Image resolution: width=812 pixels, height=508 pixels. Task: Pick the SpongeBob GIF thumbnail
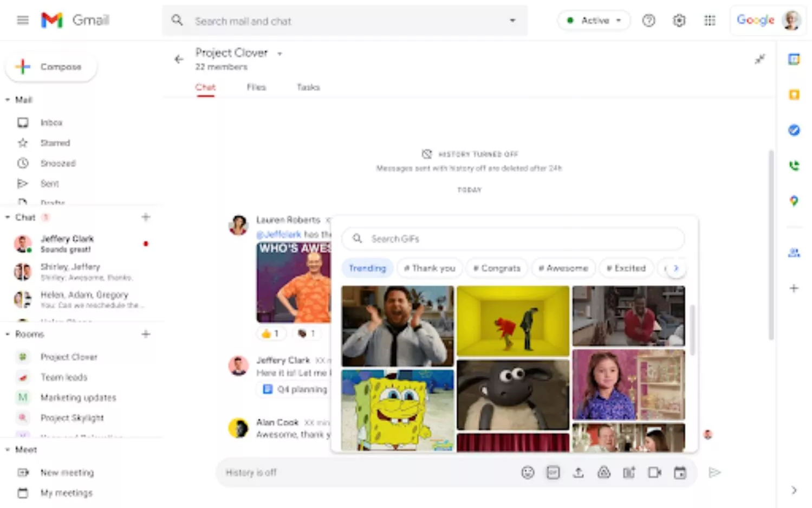(398, 410)
